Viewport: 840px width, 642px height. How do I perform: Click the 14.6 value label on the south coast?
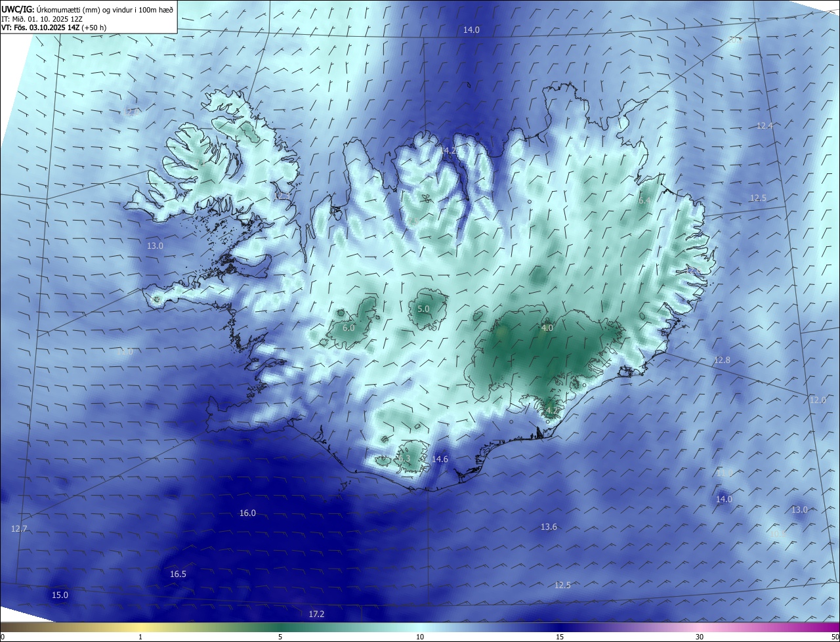coord(440,459)
